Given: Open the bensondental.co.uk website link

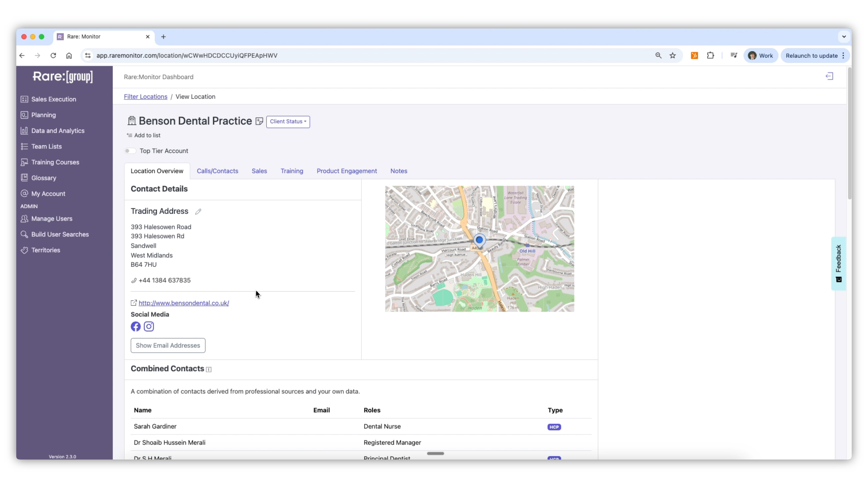Looking at the screenshot, I should (184, 303).
